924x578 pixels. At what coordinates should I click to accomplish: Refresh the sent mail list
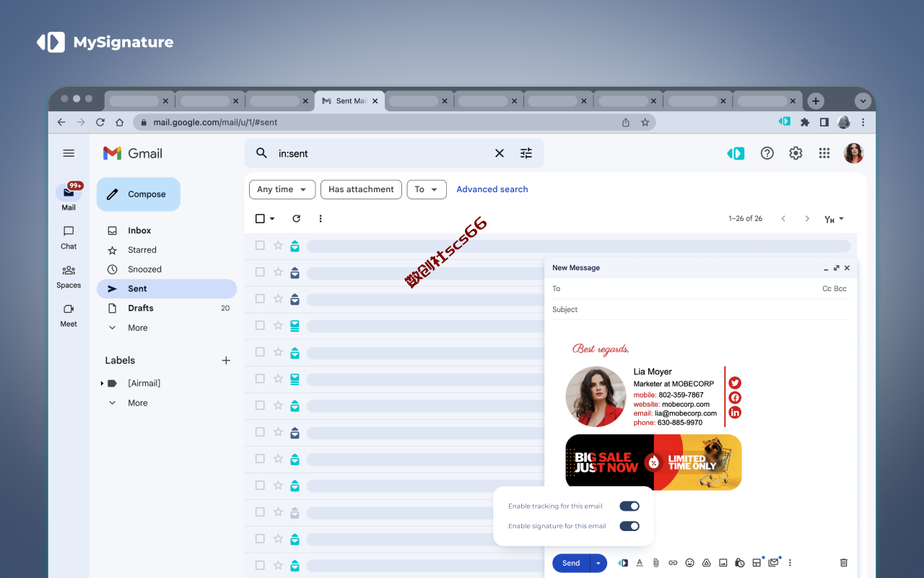(x=296, y=218)
